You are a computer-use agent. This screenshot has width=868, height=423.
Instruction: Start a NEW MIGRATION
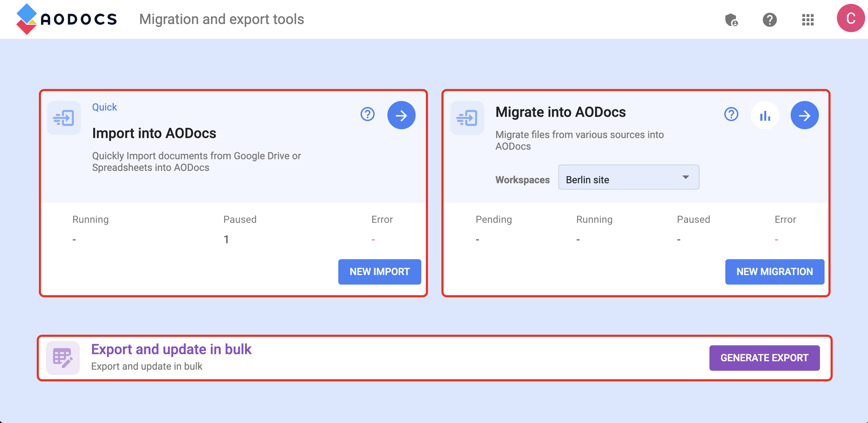pos(775,272)
